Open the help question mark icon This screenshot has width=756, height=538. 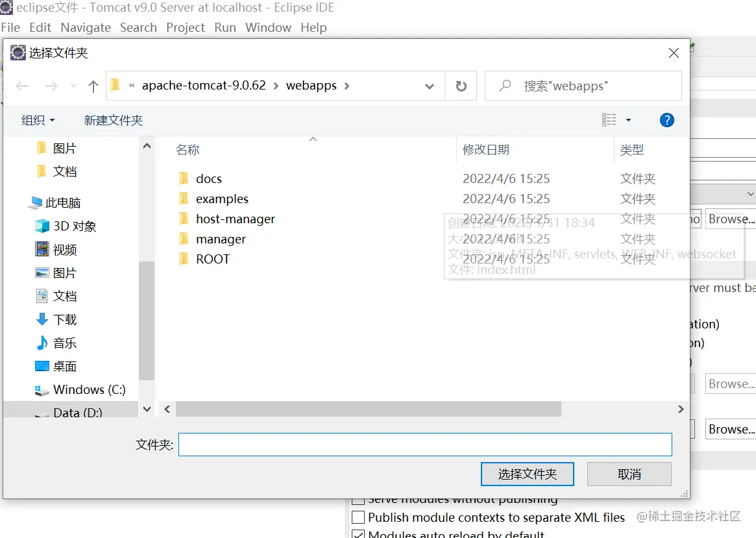(667, 120)
